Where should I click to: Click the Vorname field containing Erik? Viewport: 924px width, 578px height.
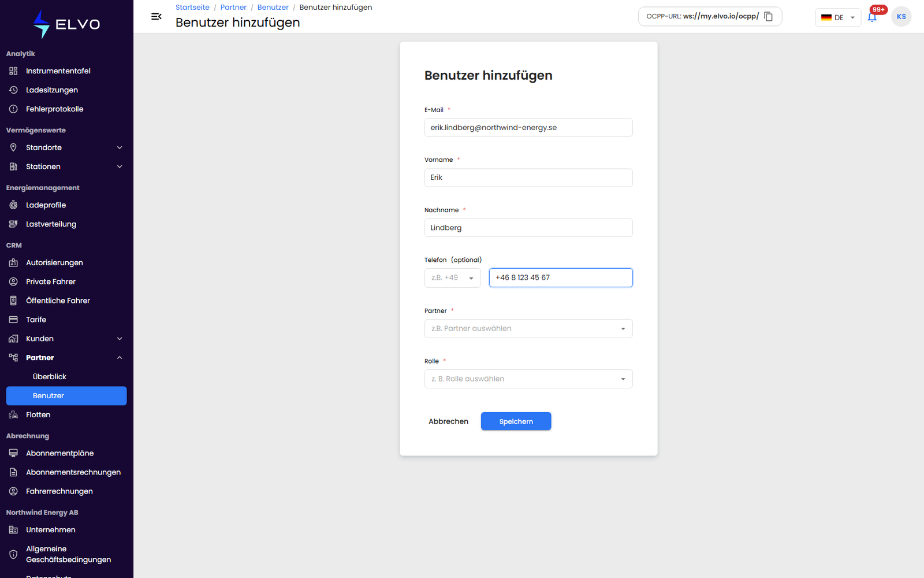528,177
